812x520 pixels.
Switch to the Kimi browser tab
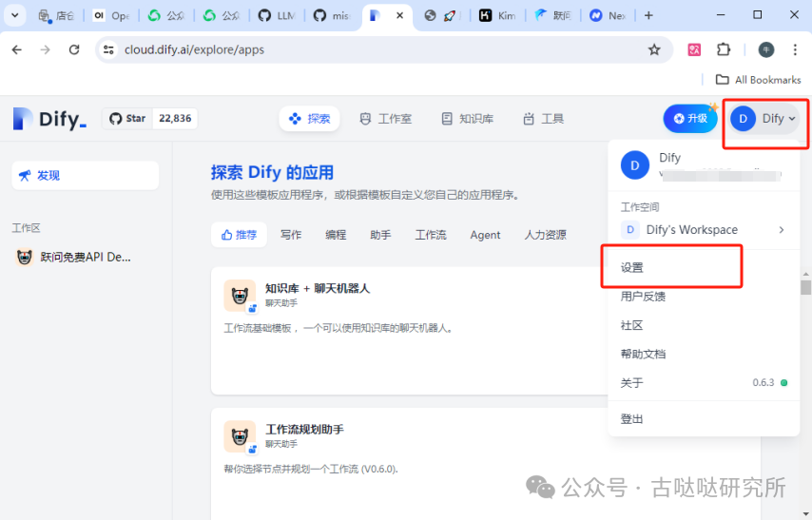(x=497, y=15)
